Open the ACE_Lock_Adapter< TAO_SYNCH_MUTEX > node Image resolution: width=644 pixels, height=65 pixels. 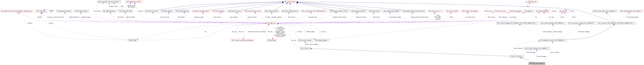click(314, 11)
